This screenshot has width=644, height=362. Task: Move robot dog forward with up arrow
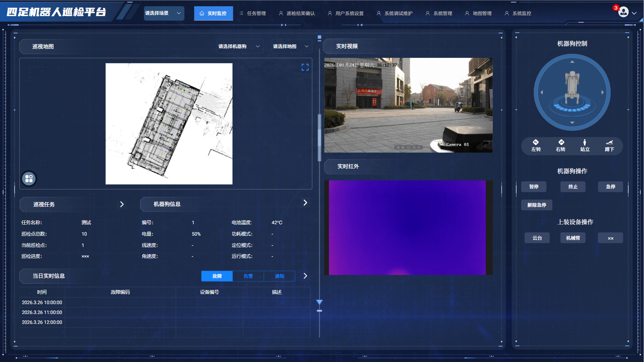click(x=572, y=62)
